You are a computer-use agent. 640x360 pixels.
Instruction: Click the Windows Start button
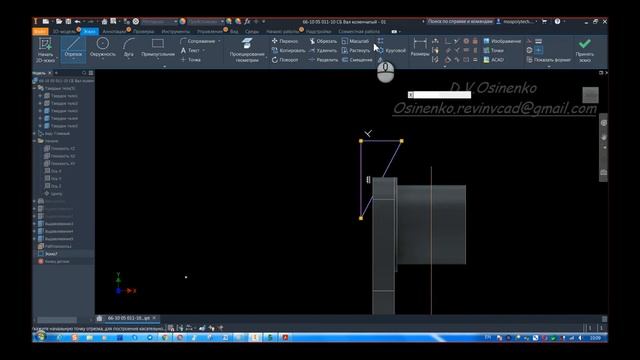tap(40, 337)
